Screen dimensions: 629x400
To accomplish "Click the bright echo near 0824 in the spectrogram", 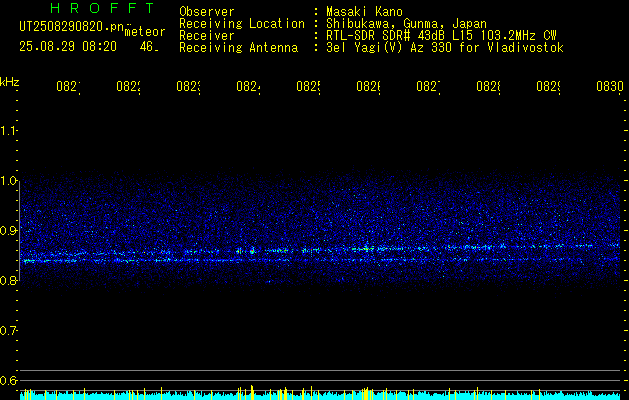I will (252, 251).
